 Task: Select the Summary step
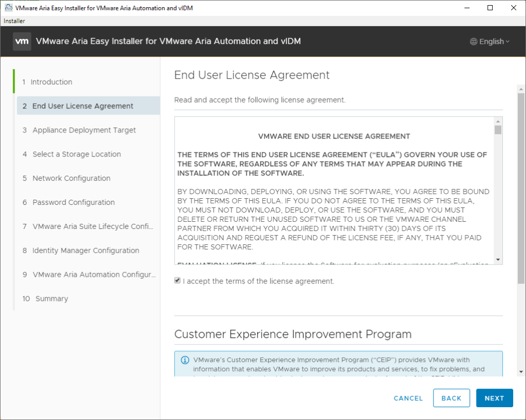pos(51,299)
